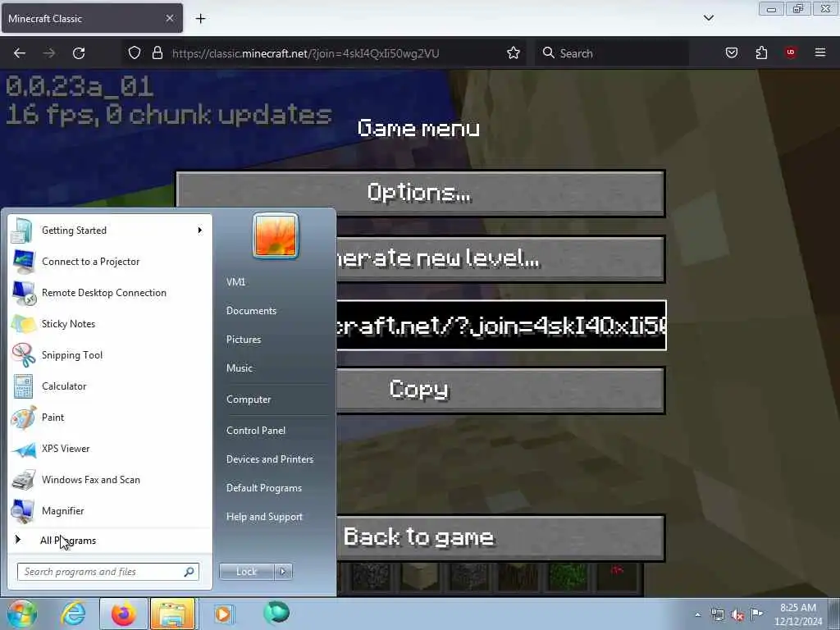840x630 pixels.
Task: Launch Windows Media Player from taskbar
Action: click(x=223, y=614)
